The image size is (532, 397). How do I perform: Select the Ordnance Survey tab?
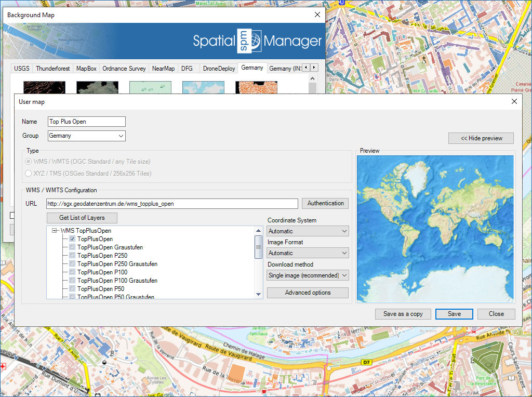[x=124, y=69]
